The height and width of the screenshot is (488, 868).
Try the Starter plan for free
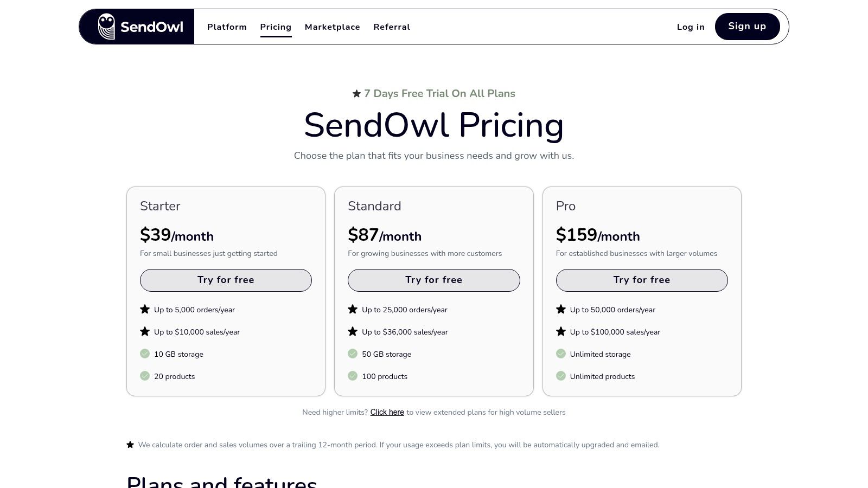click(x=226, y=280)
